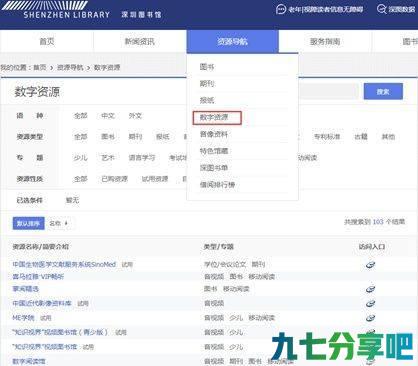Select 音像资料 in the dropdown menu
This screenshot has width=418, height=366.
pos(214,134)
